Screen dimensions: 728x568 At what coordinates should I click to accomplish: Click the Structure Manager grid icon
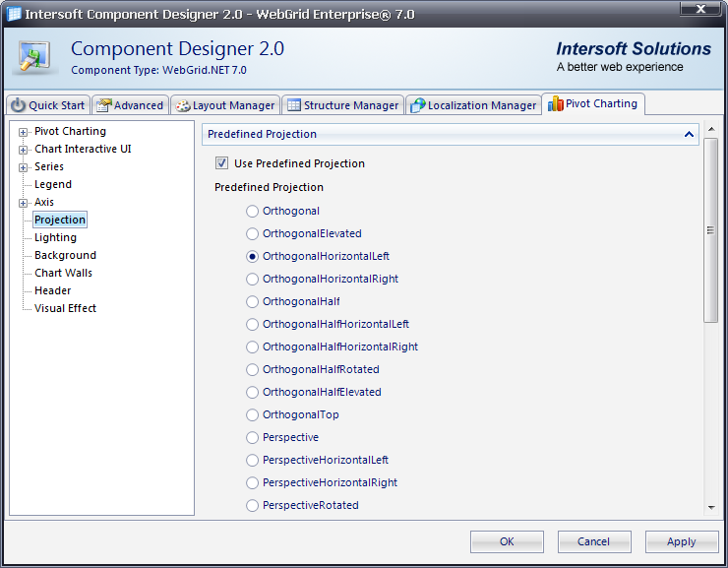tap(293, 105)
